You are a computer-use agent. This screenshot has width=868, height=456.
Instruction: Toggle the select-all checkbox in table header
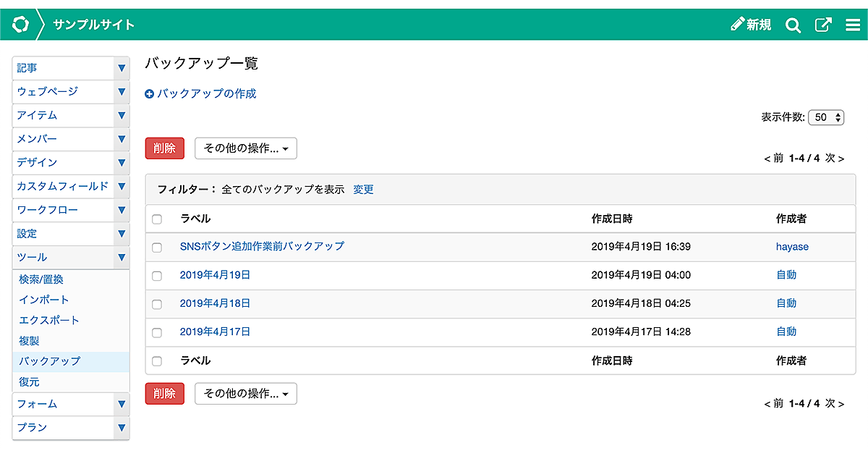point(157,219)
